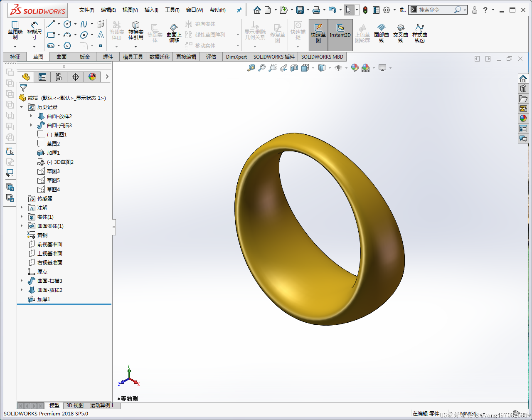Viewport: 532px width, 420px height.
Task: Open Design Library in task pane
Action: (523, 89)
